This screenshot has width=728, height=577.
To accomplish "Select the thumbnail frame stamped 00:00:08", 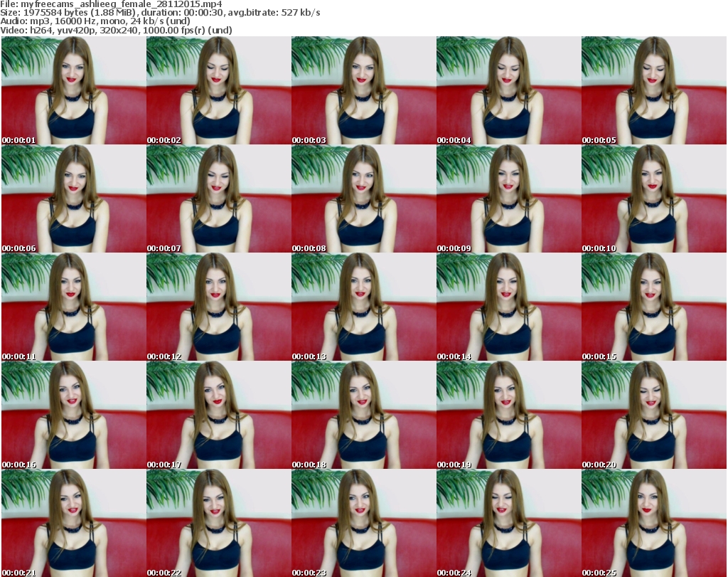I will coord(363,198).
